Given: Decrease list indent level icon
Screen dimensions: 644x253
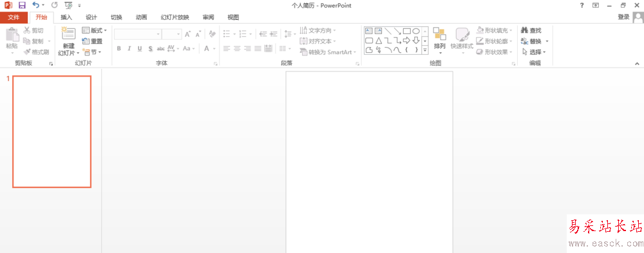Looking at the screenshot, I should [263, 34].
